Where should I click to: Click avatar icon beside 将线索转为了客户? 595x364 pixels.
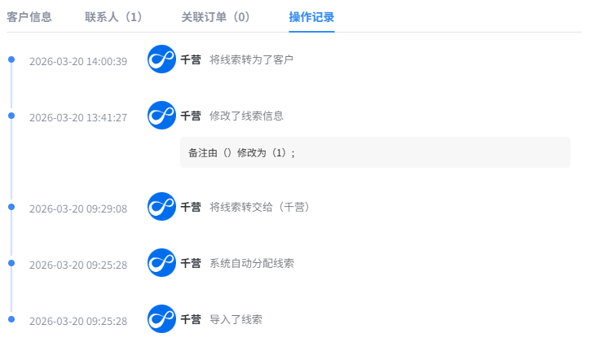(x=161, y=59)
